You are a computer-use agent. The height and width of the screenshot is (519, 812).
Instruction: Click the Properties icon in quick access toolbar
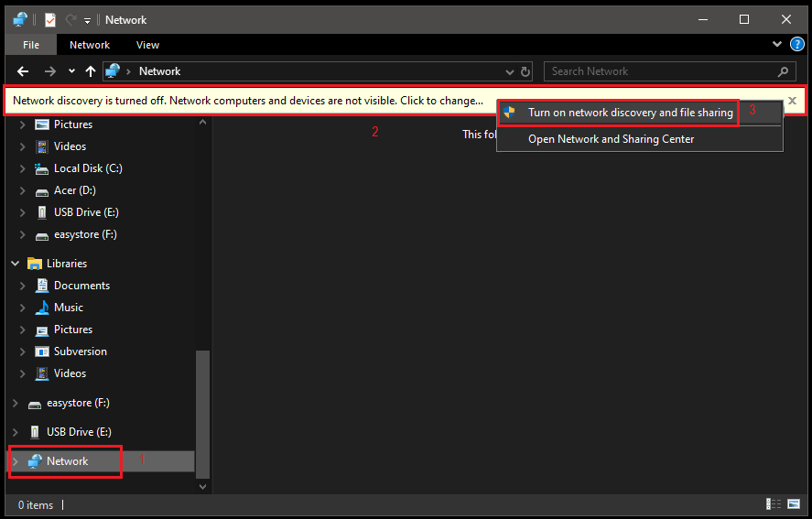coord(50,19)
